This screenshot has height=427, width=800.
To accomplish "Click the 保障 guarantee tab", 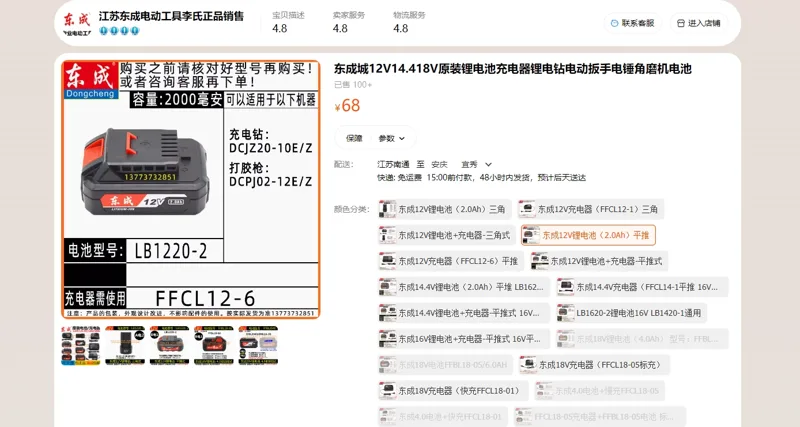I will [354, 138].
